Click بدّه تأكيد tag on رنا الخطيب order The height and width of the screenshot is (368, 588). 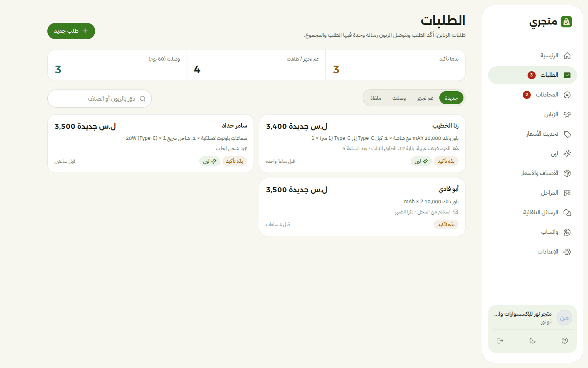446,161
